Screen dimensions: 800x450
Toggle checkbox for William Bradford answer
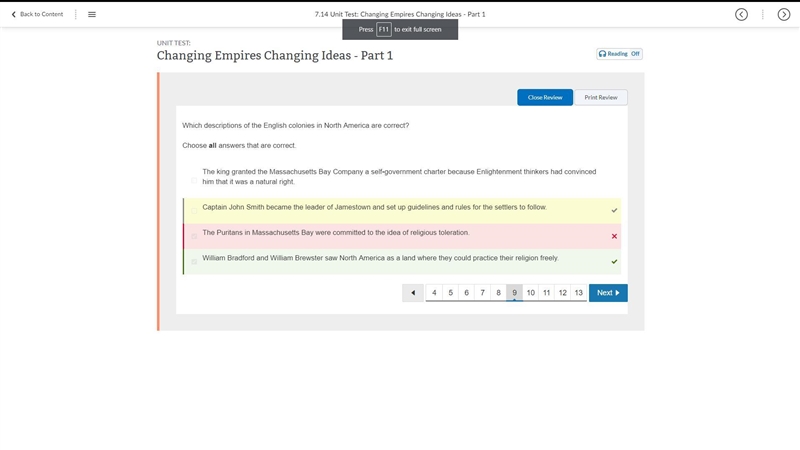tap(194, 262)
